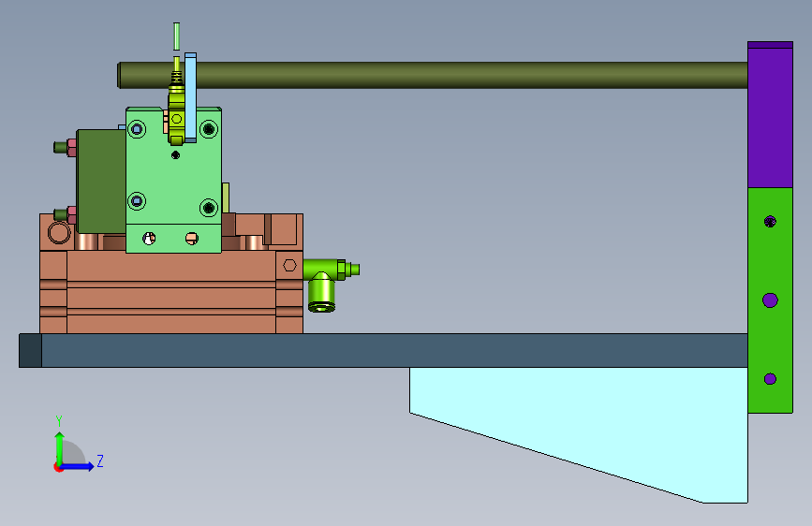Screen dimensions: 812x526
Task: Select the hexagonal plug on the cylinder's right end
Action: tap(289, 266)
